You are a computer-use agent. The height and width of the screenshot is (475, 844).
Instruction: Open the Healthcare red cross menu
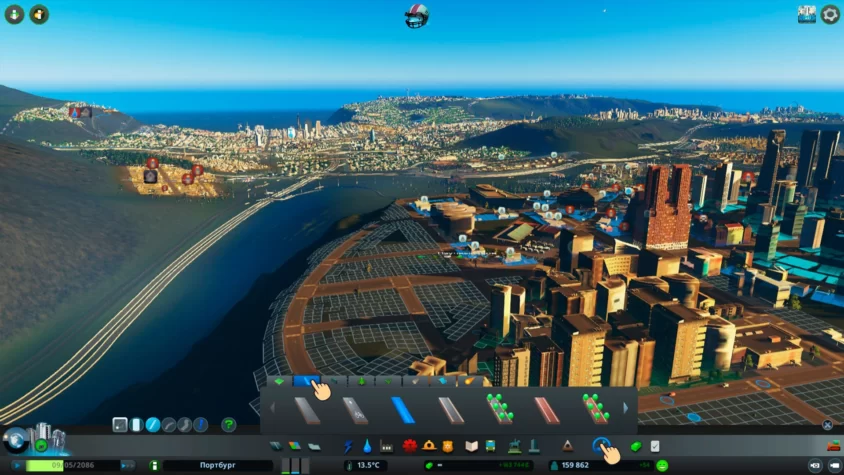[x=410, y=446]
